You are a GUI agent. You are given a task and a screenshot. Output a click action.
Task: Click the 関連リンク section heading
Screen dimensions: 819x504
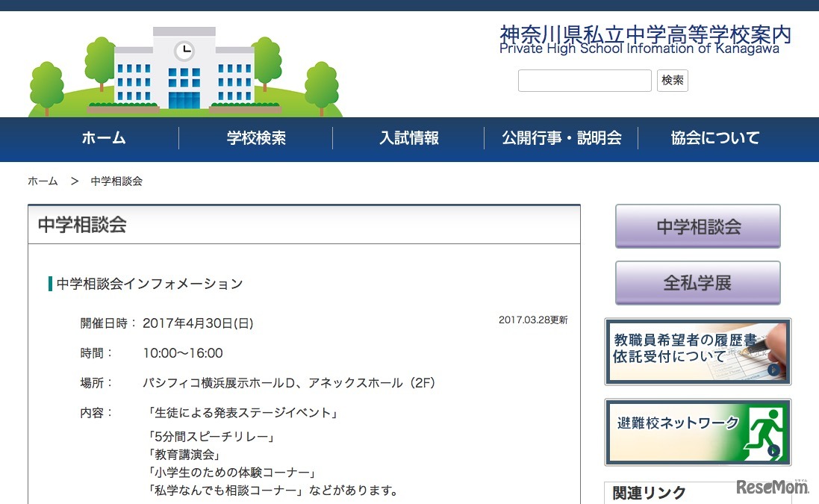point(649,493)
